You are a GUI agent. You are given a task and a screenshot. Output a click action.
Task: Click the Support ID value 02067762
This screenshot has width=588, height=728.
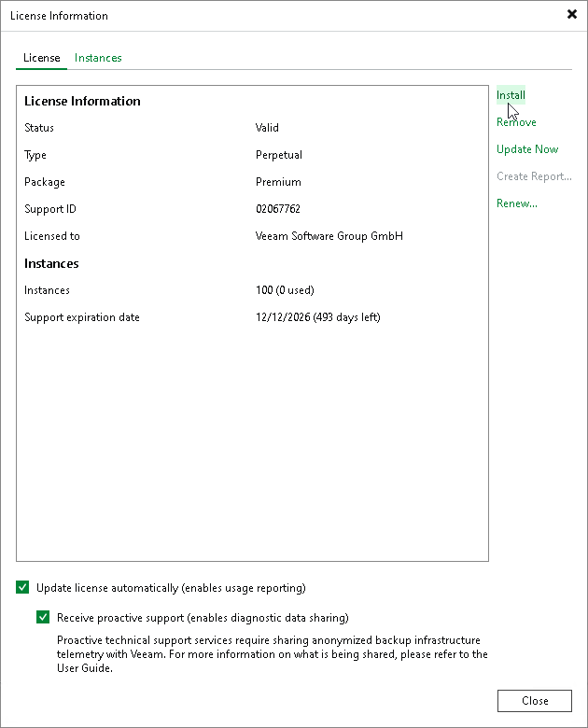[x=278, y=209]
